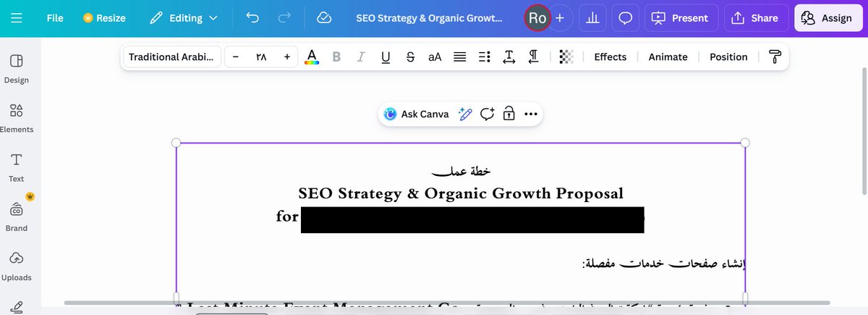The width and height of the screenshot is (868, 315).
Task: Click the Ask Canva assistant button
Action: 417,114
